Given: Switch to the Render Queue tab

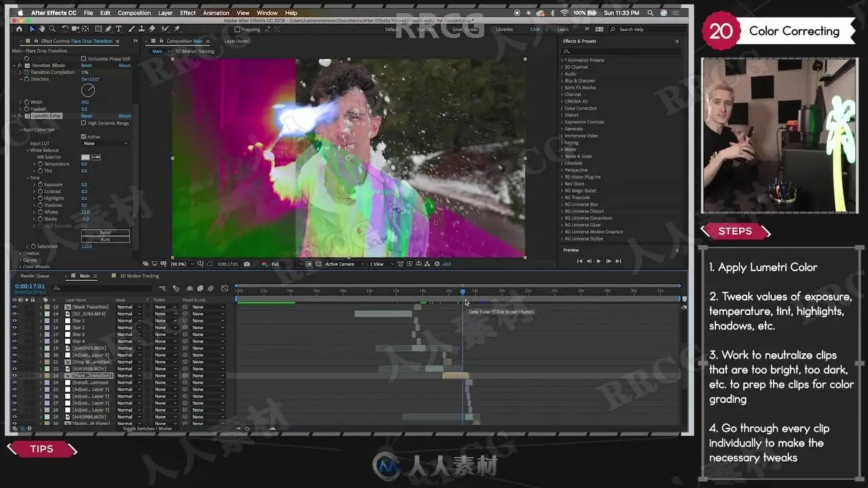Looking at the screenshot, I should coord(35,276).
